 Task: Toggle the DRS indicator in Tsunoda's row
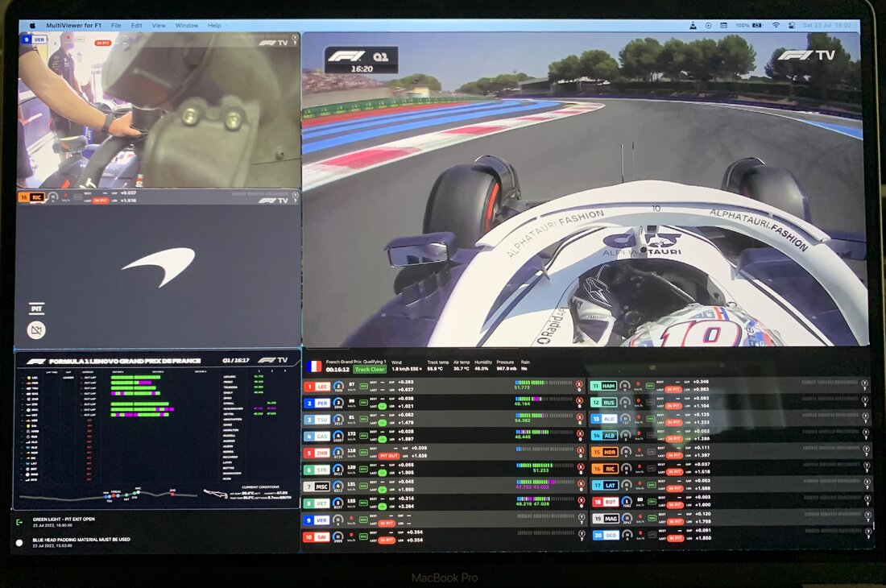[363, 419]
